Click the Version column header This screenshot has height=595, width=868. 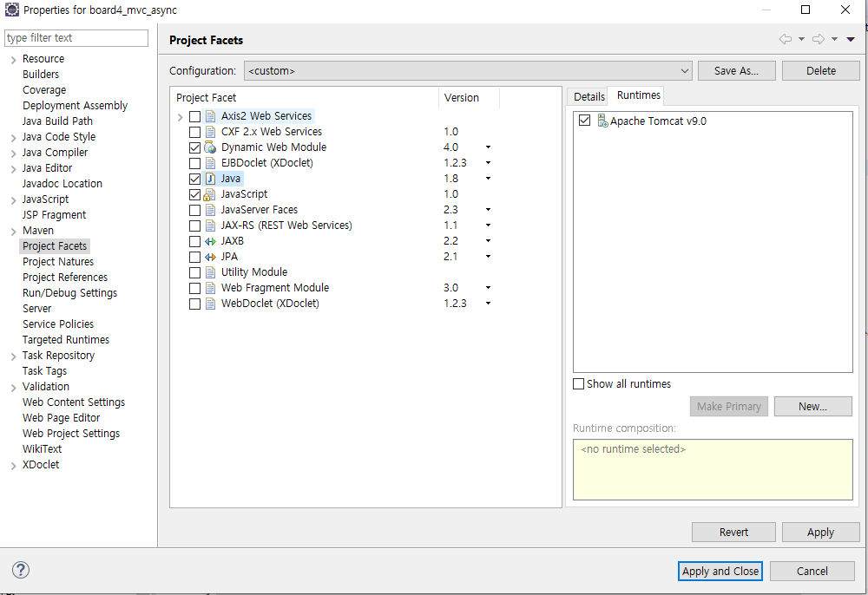tap(469, 97)
